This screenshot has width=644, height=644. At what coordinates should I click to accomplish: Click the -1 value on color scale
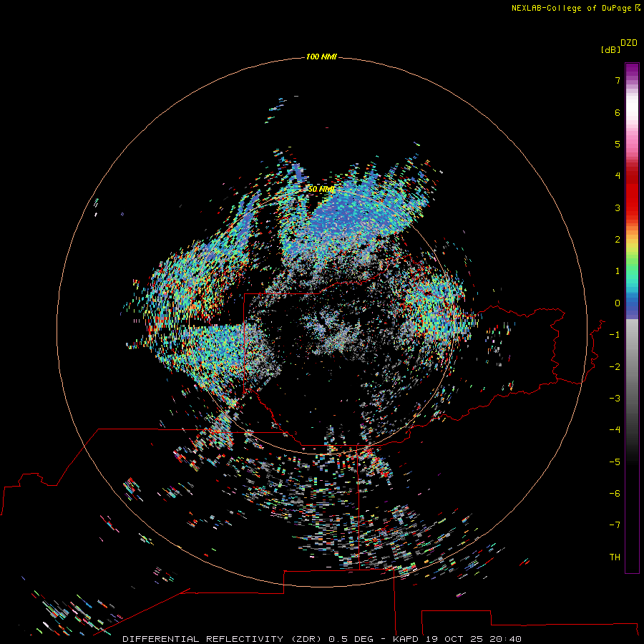point(615,335)
